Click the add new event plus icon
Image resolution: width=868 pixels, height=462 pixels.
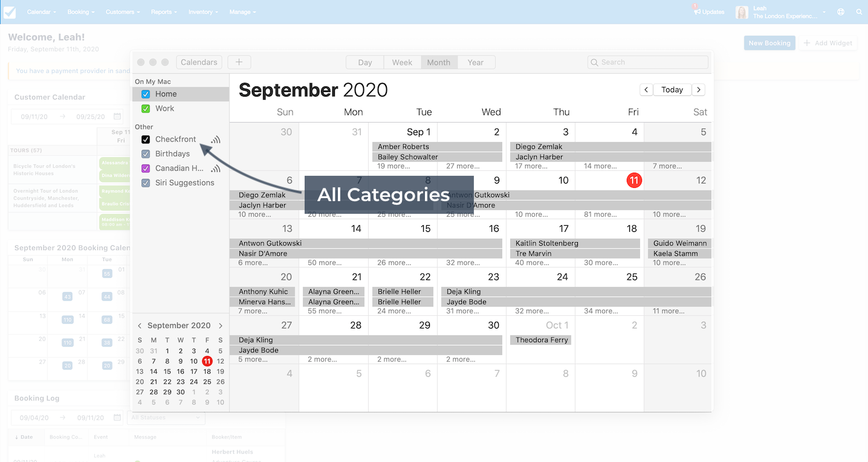click(239, 62)
